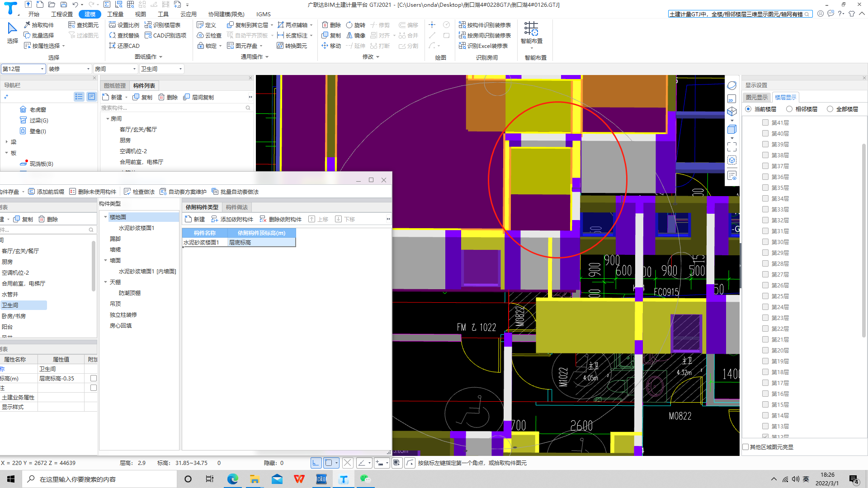
Task: Click fullscreen frame icon in canvas toolbar
Action: click(x=731, y=147)
